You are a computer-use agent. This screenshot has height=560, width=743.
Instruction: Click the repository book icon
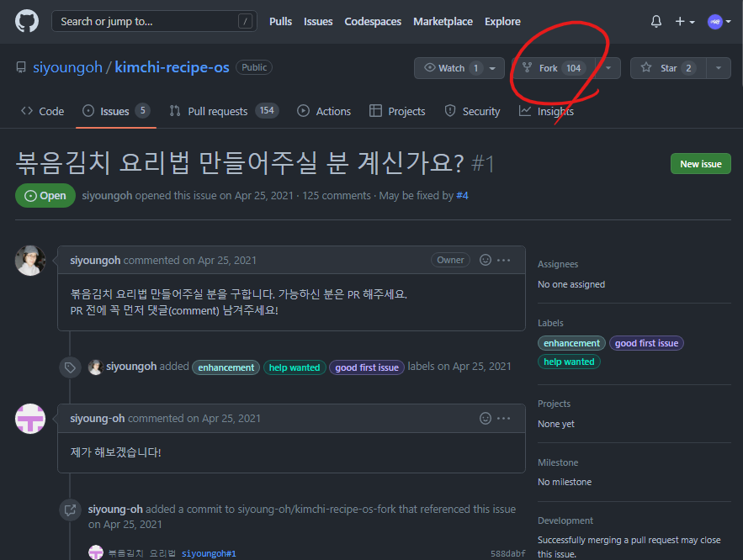coord(21,67)
